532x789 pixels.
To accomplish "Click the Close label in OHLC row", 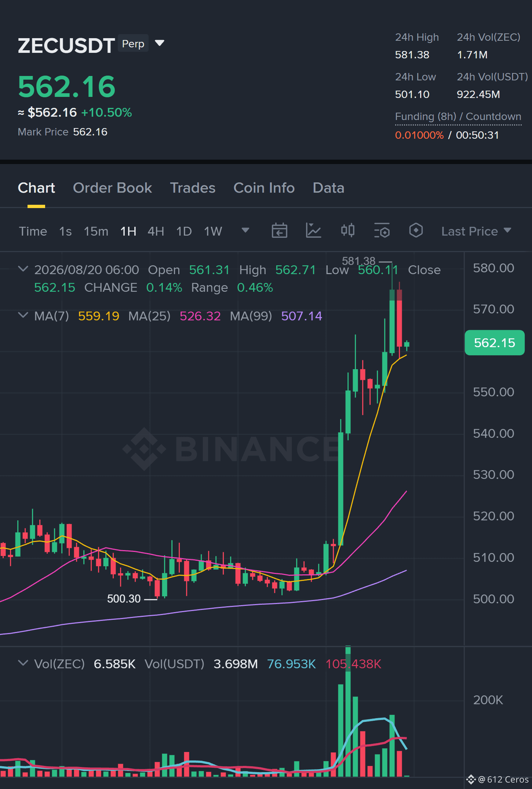I will point(424,270).
